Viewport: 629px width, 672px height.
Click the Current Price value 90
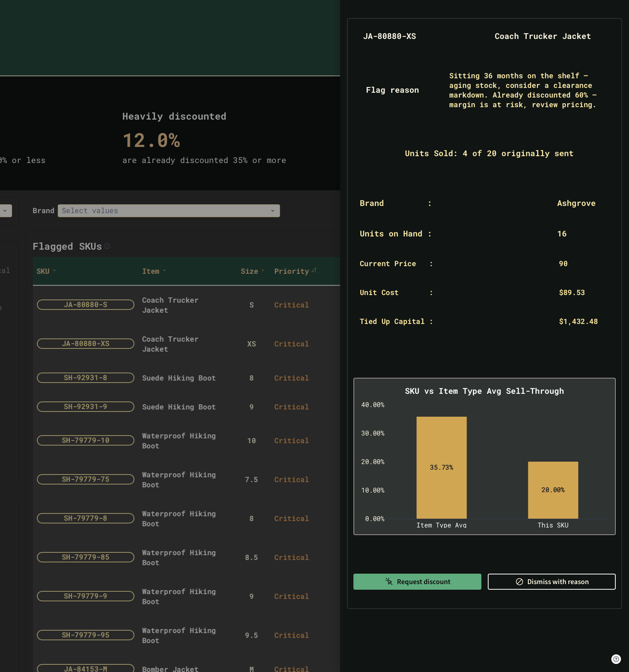563,264
